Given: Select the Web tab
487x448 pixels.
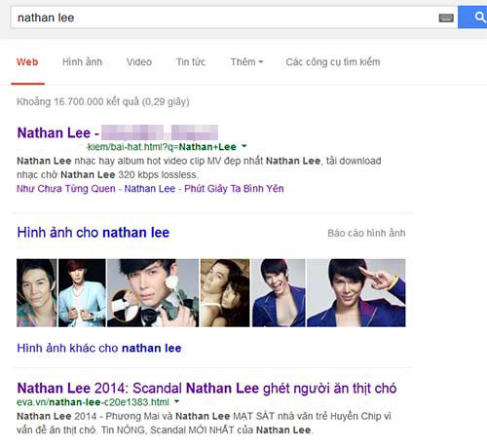Looking at the screenshot, I should click(x=27, y=61).
